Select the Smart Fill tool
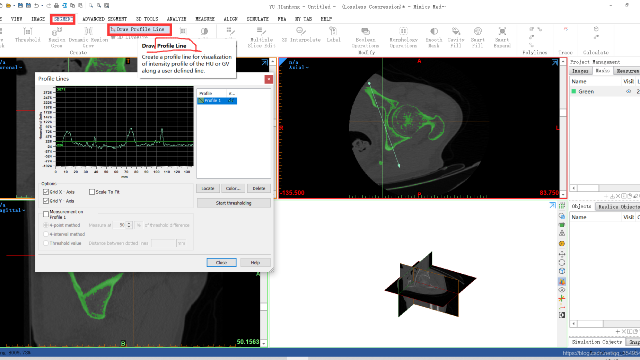Viewport: 640px width, 360px height. click(x=478, y=37)
